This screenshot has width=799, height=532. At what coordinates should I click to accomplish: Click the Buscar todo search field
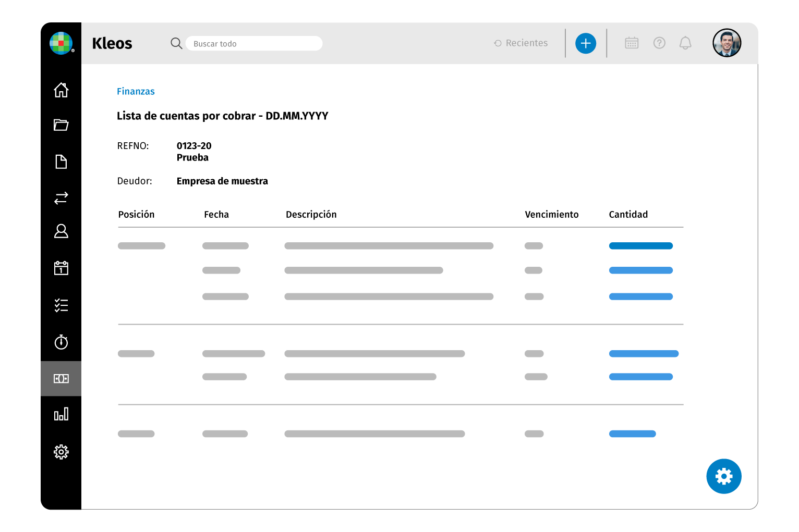(254, 44)
